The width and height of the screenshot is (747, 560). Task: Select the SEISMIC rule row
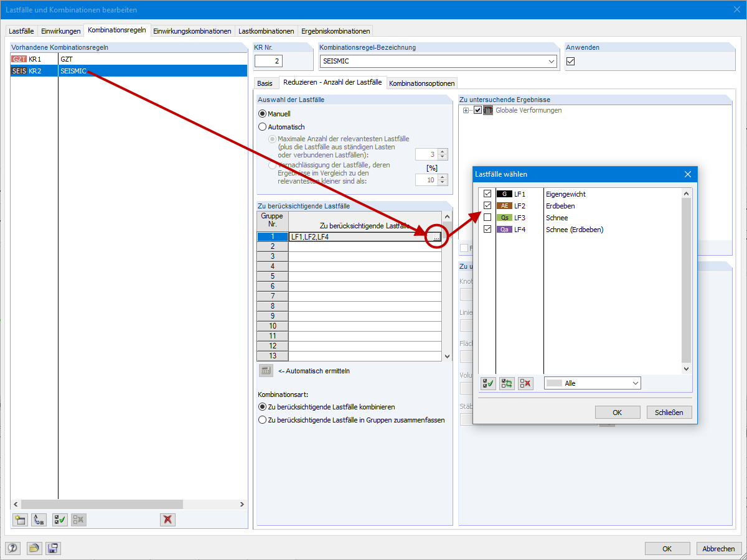pos(129,71)
